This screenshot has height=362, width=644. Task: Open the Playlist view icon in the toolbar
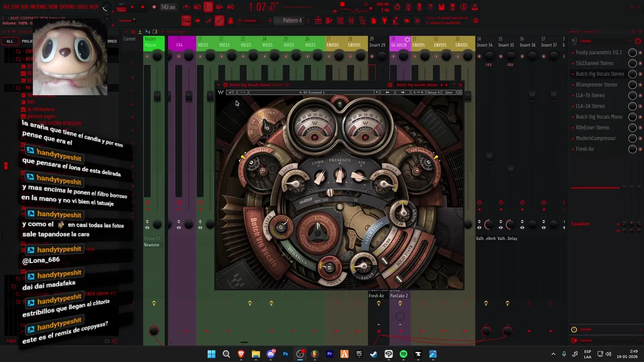point(318,21)
